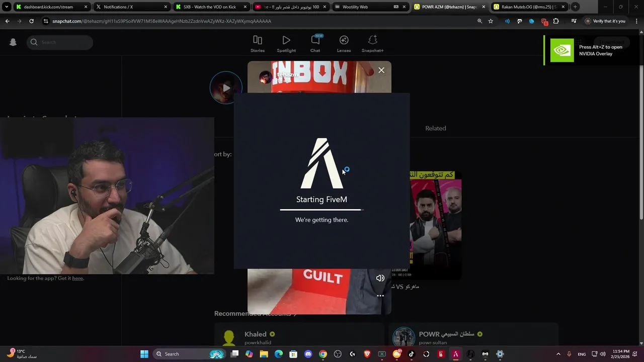Screen dimensions: 644x362
Task: Open the Lenses section
Action: click(344, 44)
